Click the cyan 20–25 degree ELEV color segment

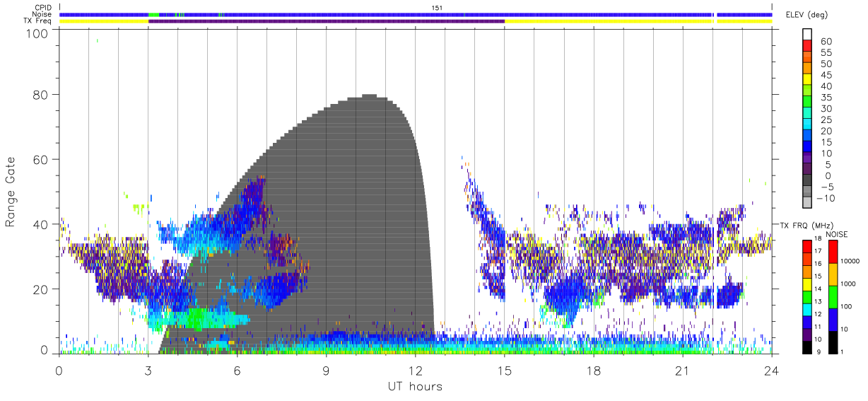tap(807, 124)
